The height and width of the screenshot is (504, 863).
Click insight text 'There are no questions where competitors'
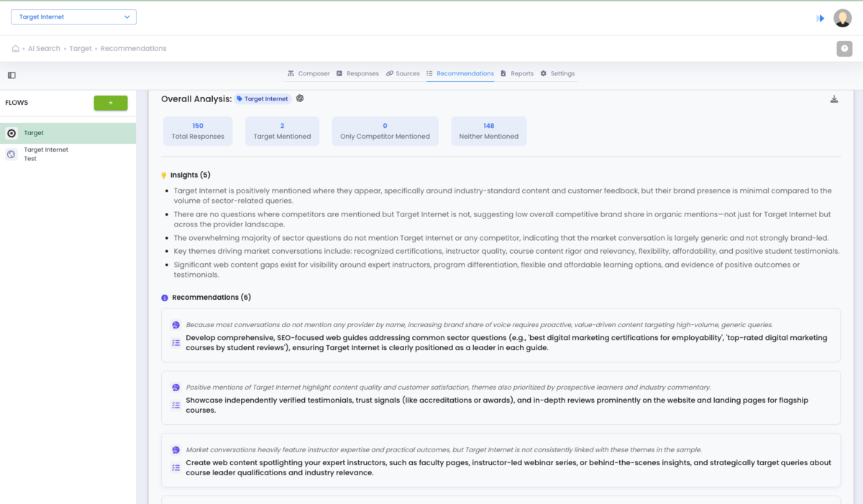pos(502,219)
